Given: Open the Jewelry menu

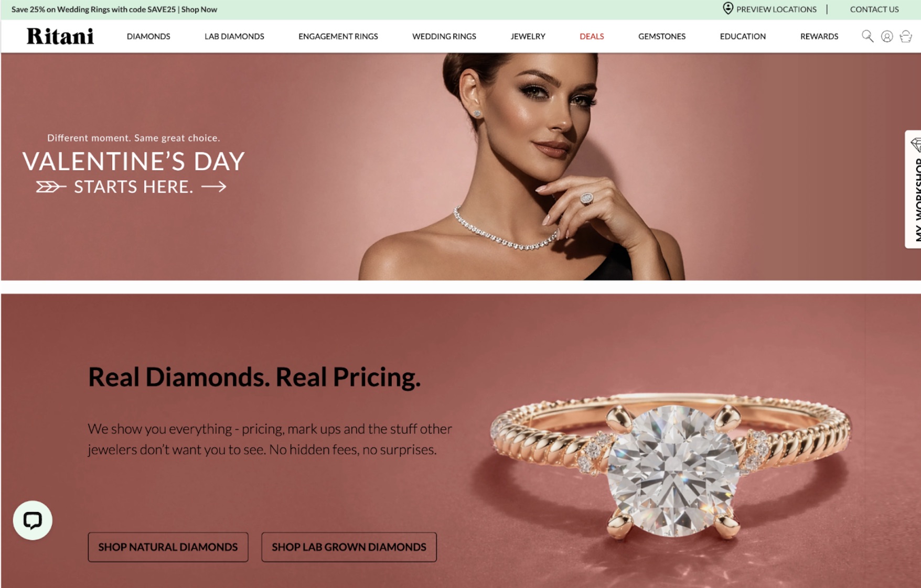Looking at the screenshot, I should (528, 36).
